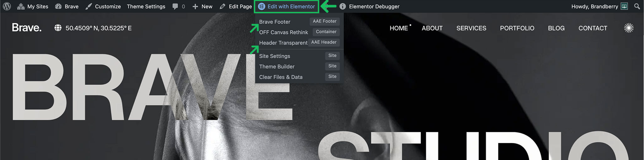This screenshot has height=160, width=644.
Task: Expand the Edit with Elementor dropdown
Action: coord(287,6)
